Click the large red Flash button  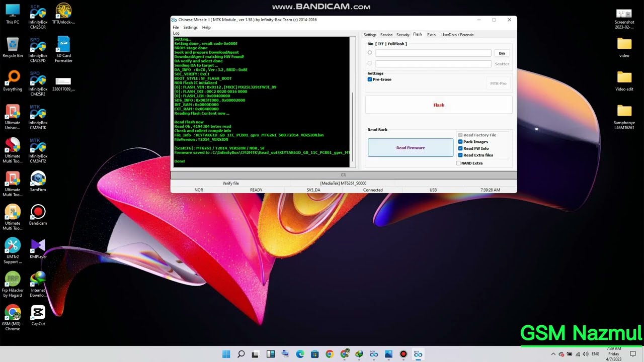(x=439, y=105)
